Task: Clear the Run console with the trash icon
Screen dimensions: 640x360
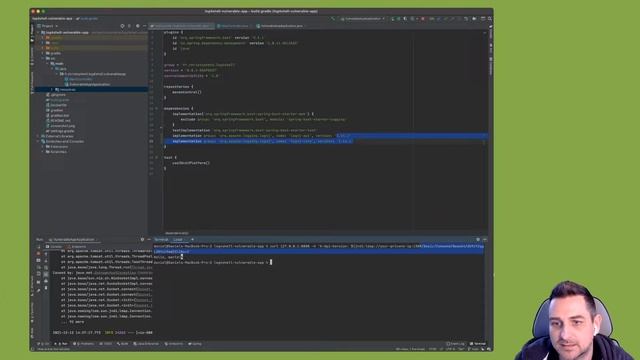Action: (x=46, y=288)
